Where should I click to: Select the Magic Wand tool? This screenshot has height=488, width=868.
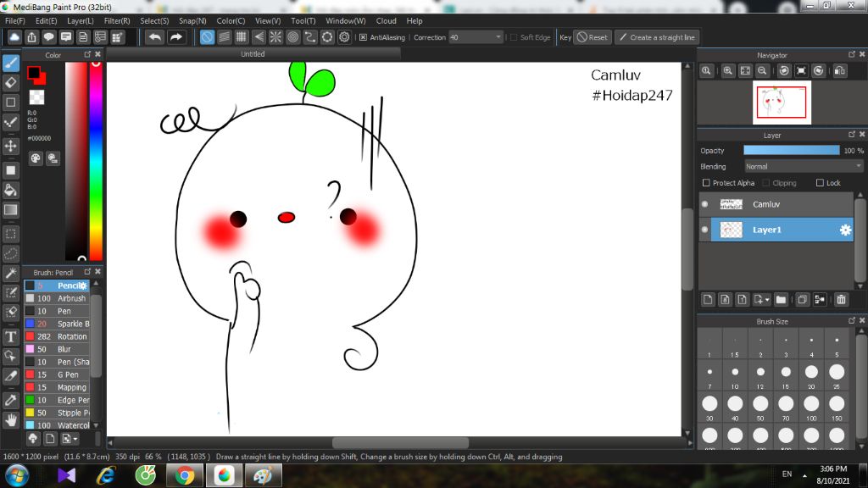click(10, 274)
